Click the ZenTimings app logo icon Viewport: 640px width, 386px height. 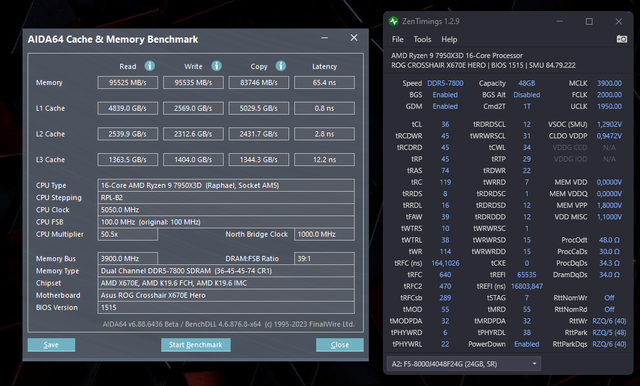pos(393,21)
